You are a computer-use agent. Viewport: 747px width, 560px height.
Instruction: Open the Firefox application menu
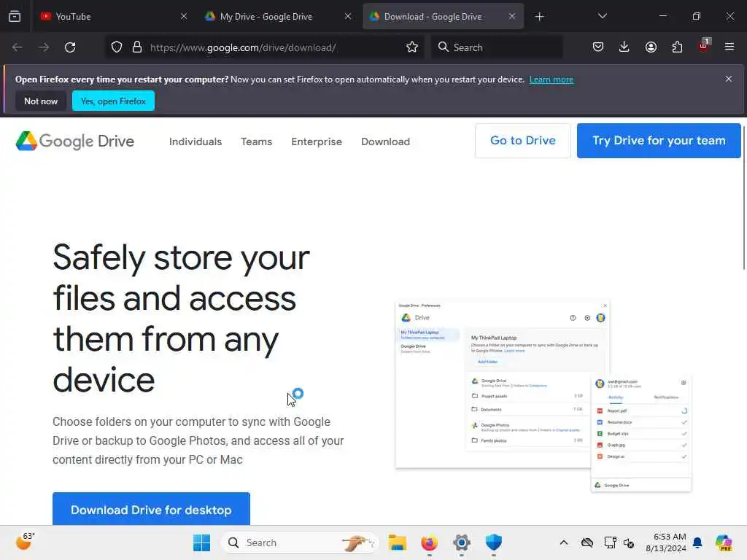729,47
